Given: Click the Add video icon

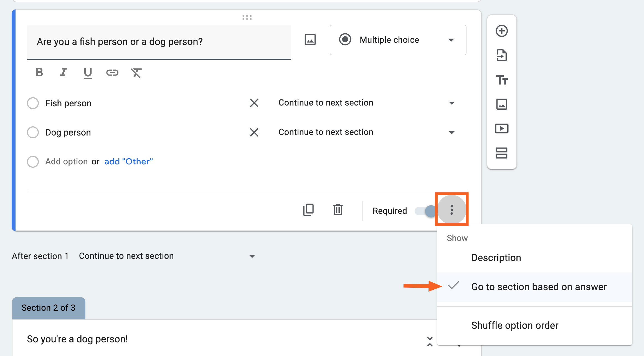Looking at the screenshot, I should tap(501, 129).
